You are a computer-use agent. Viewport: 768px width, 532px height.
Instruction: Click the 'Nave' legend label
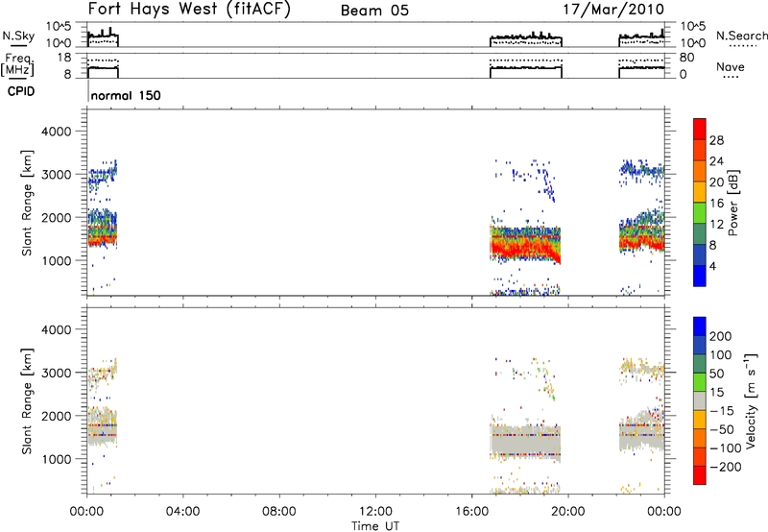pyautogui.click(x=731, y=67)
